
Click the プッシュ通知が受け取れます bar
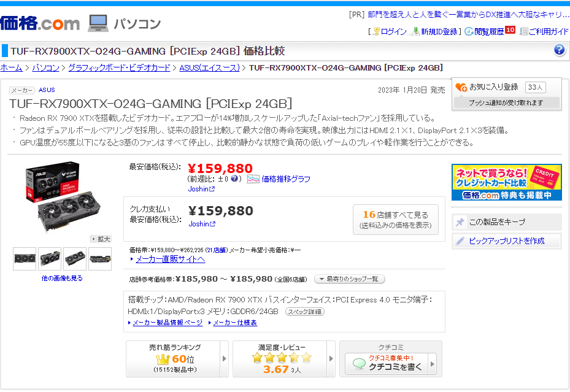[506, 103]
